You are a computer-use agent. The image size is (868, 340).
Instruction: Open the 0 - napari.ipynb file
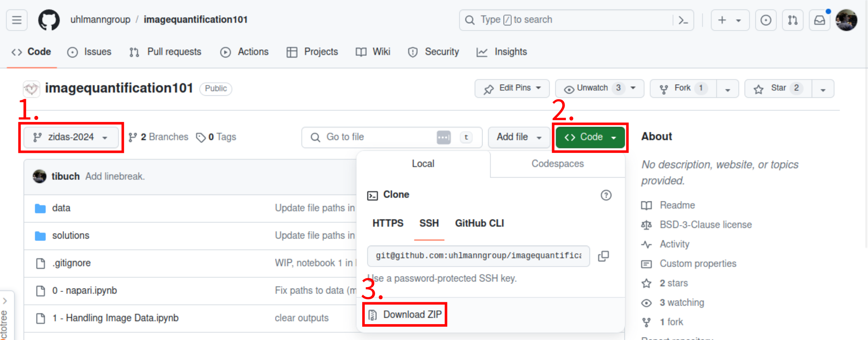click(85, 291)
